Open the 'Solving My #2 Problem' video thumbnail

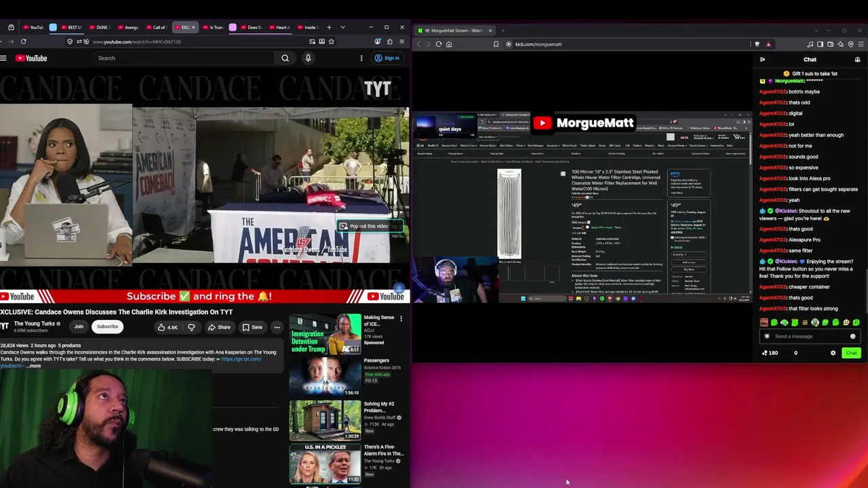point(325,420)
